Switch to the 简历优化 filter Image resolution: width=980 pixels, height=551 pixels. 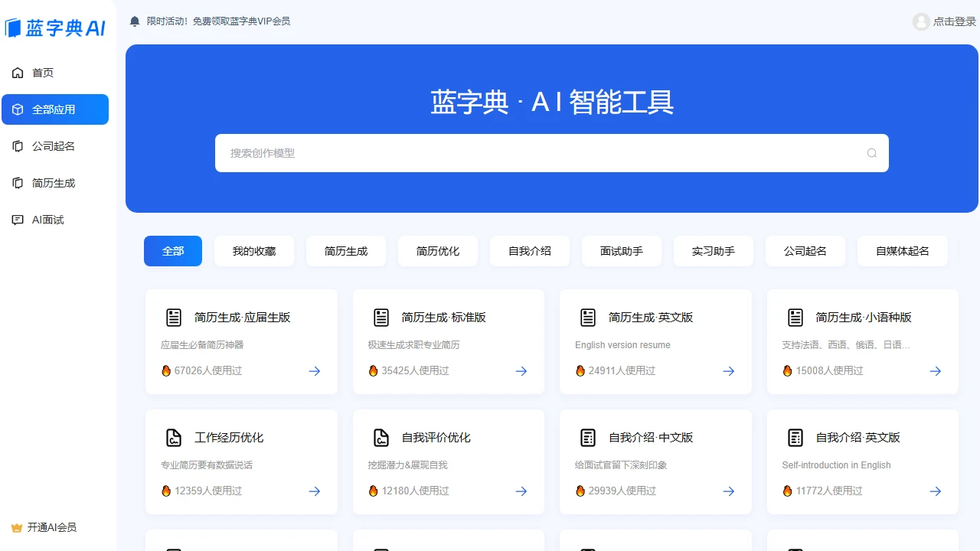437,250
